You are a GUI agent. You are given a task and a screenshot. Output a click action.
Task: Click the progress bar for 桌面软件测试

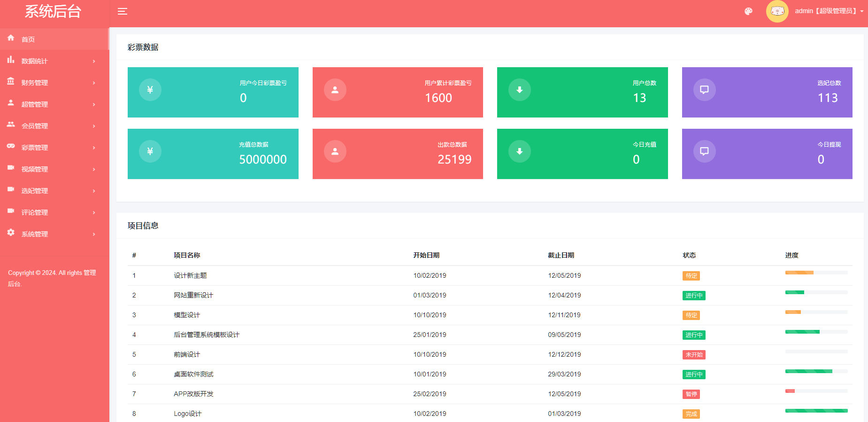coord(816,371)
